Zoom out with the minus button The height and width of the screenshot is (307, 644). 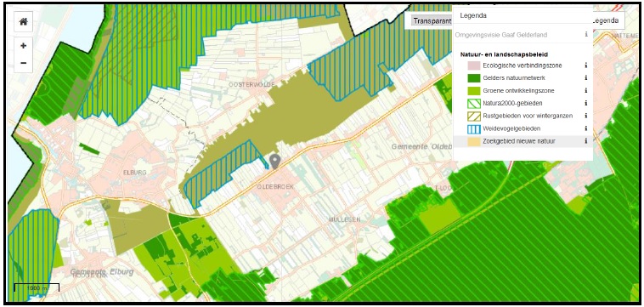24,63
